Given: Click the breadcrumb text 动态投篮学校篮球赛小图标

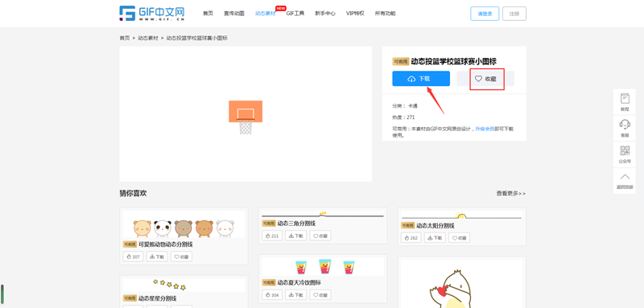Looking at the screenshot, I should point(196,38).
